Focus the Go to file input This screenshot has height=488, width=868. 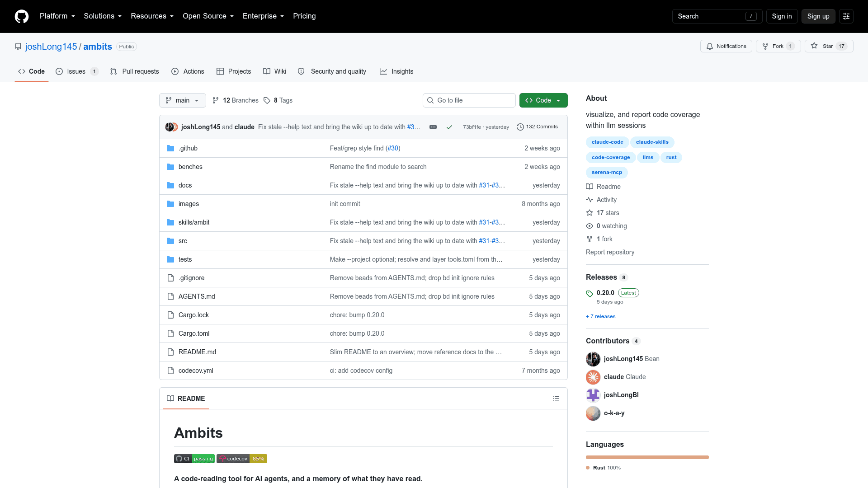pos(469,100)
